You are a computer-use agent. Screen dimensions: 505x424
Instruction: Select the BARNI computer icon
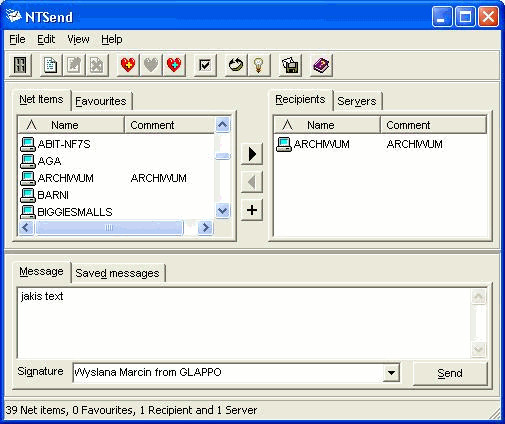(28, 195)
